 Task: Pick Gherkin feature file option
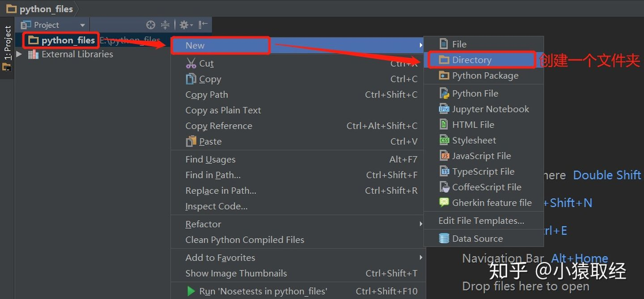(x=491, y=203)
